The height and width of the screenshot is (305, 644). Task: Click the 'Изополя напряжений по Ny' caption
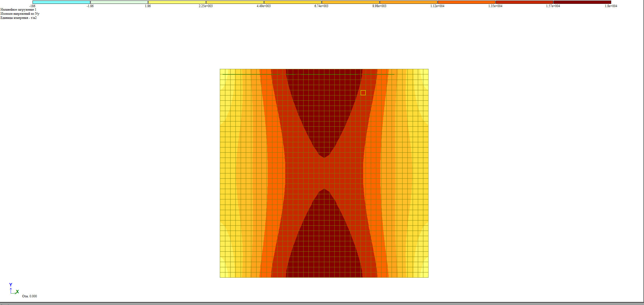[20, 14]
